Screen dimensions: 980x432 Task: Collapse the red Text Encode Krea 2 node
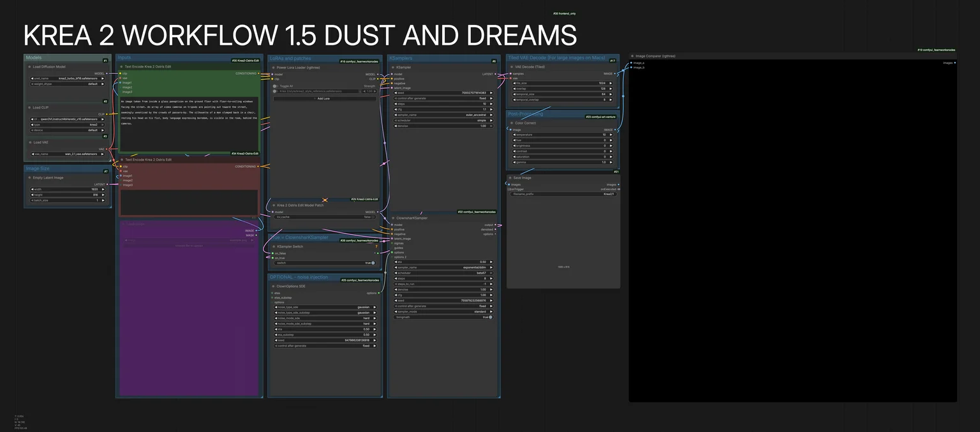pyautogui.click(x=121, y=160)
